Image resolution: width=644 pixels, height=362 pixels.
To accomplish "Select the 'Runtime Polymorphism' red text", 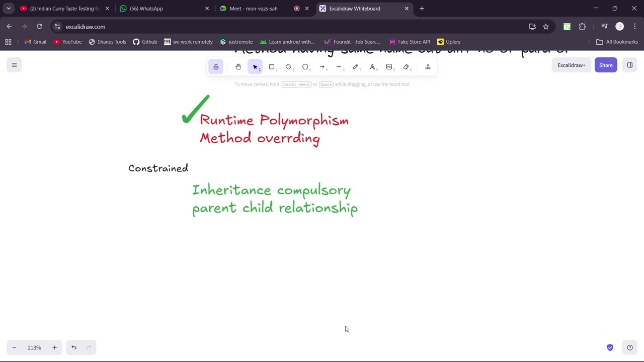I will click(x=274, y=120).
